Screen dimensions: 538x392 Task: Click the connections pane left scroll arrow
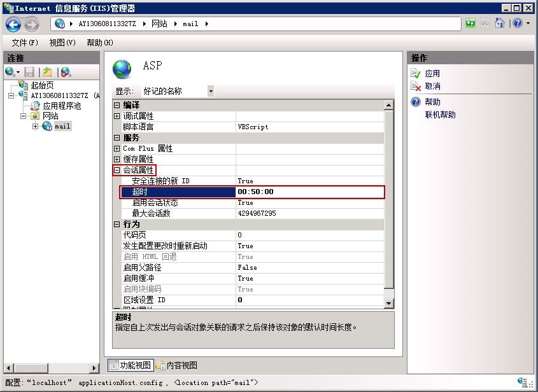(8, 368)
